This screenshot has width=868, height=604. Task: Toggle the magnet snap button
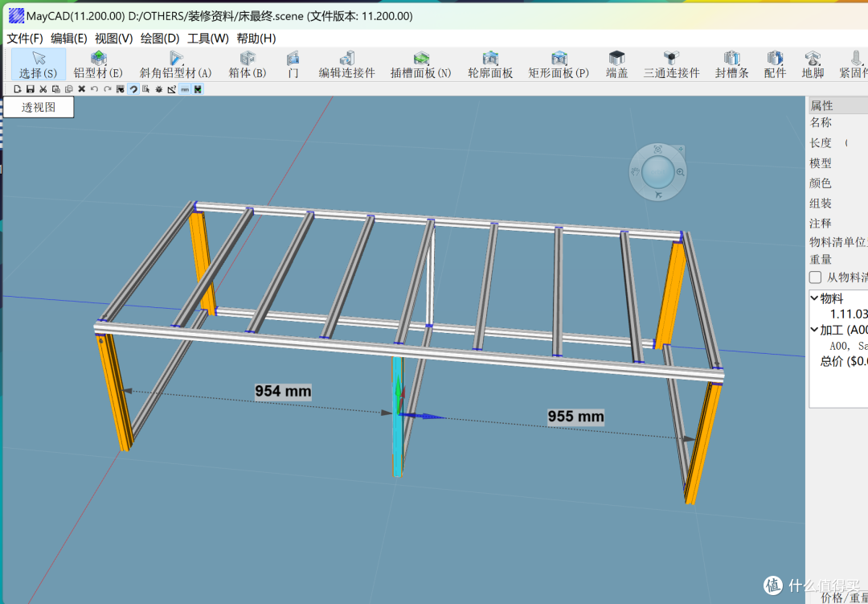pos(133,89)
